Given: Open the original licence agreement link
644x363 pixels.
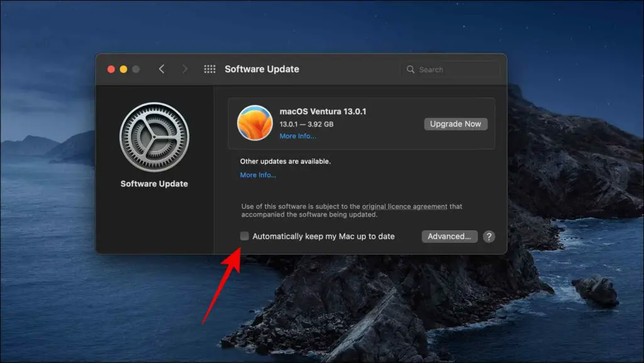Looking at the screenshot, I should point(404,206).
